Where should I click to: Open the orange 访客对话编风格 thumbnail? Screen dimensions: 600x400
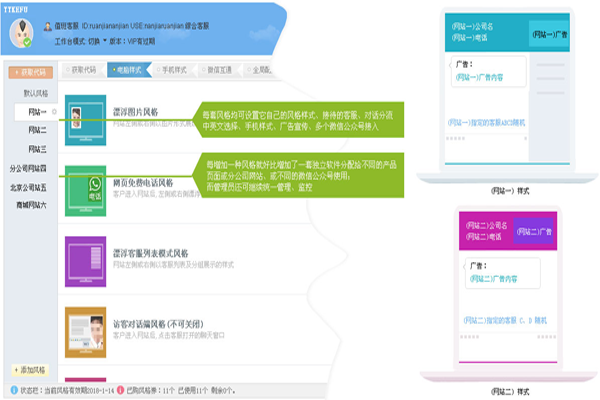[85, 332]
